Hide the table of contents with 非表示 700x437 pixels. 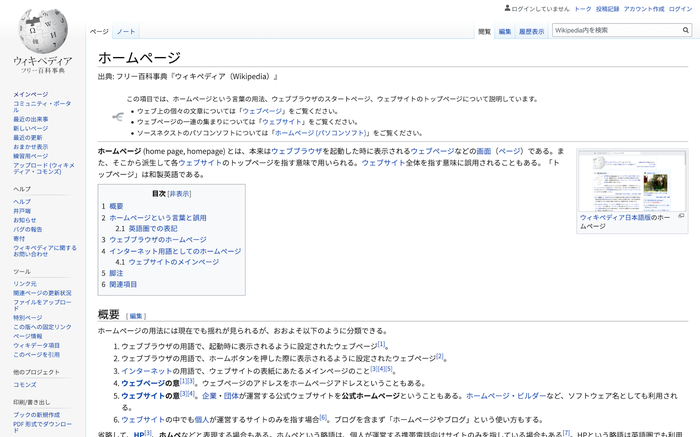click(x=179, y=194)
